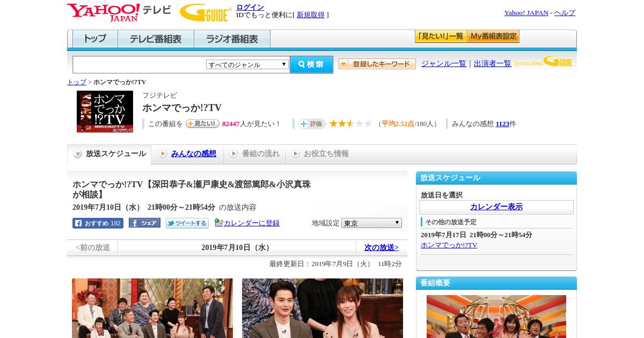Click the ホンマでっか!?TV program thumbnail

pyautogui.click(x=105, y=112)
